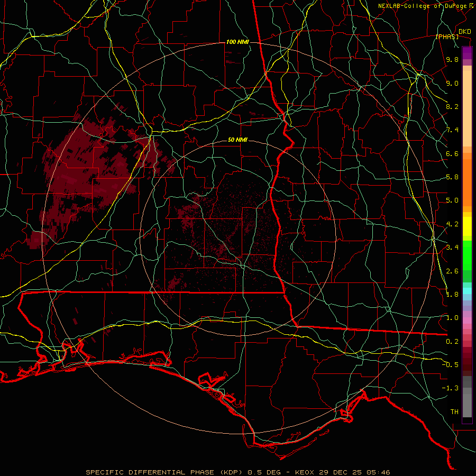Click the 9.0 scale value
The width and height of the screenshot is (476, 476).
[452, 83]
